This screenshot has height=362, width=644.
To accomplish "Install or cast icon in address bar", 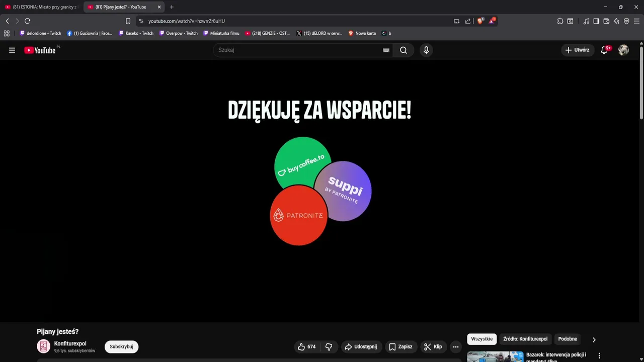I will (456, 21).
